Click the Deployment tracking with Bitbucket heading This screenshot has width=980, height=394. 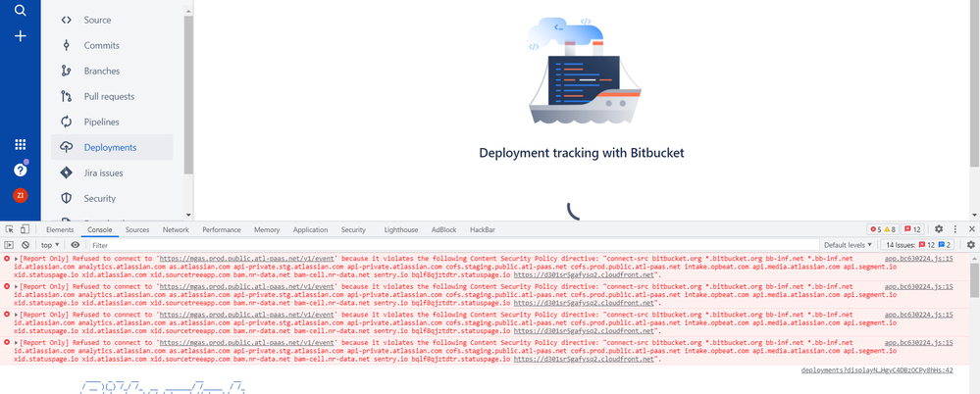tap(582, 153)
